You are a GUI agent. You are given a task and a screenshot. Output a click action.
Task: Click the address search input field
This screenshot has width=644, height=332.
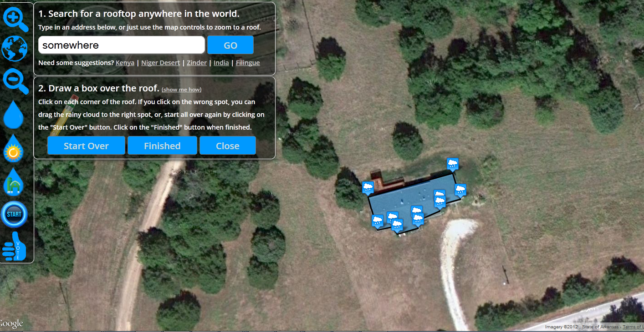coord(122,45)
